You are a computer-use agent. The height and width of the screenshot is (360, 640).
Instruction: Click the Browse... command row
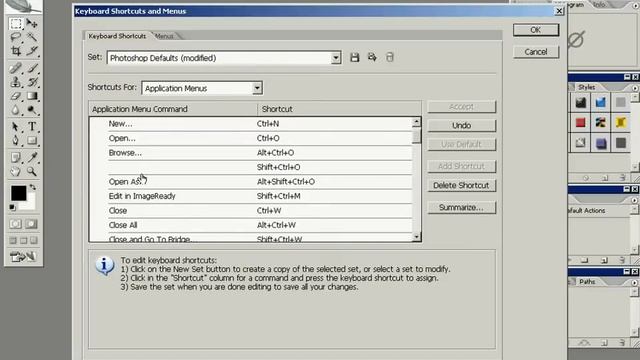[x=260, y=153]
